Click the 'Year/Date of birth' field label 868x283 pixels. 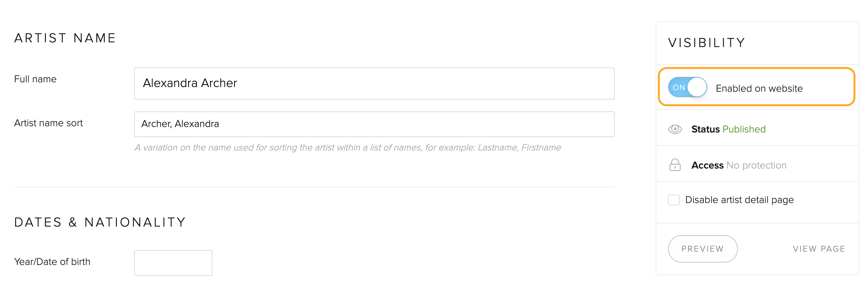(x=52, y=262)
